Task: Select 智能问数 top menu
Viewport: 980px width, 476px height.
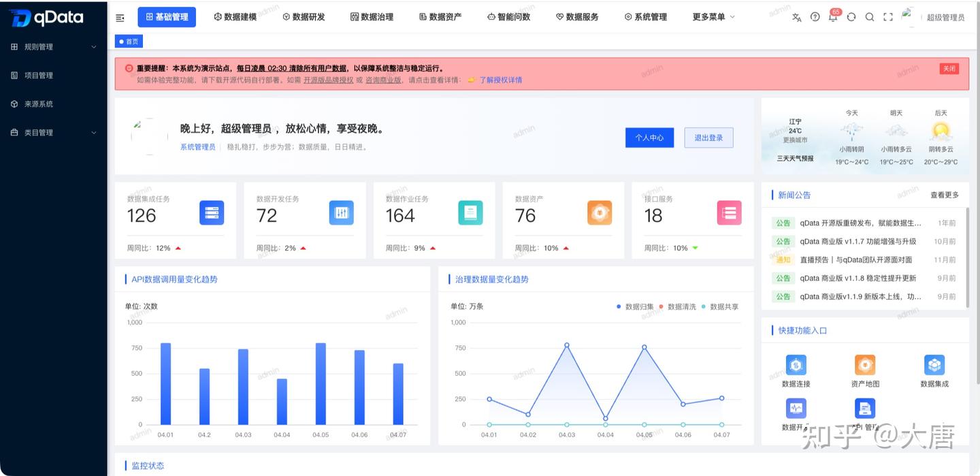Action: pyautogui.click(x=509, y=17)
